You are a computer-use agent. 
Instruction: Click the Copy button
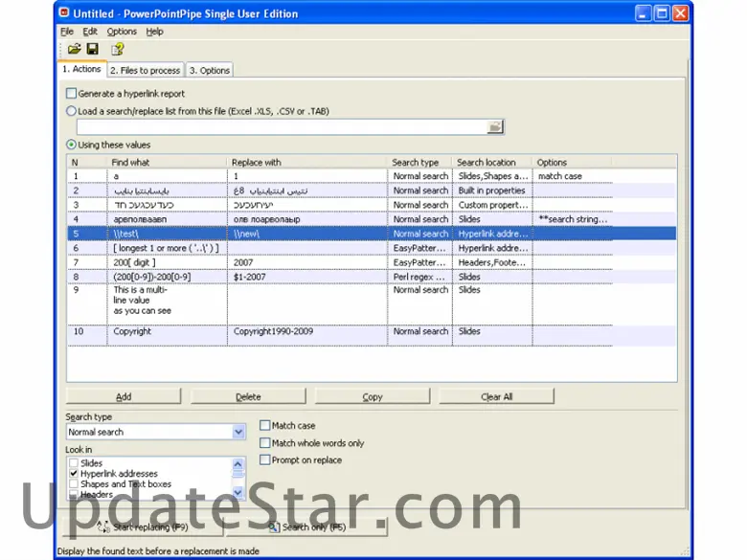click(373, 396)
